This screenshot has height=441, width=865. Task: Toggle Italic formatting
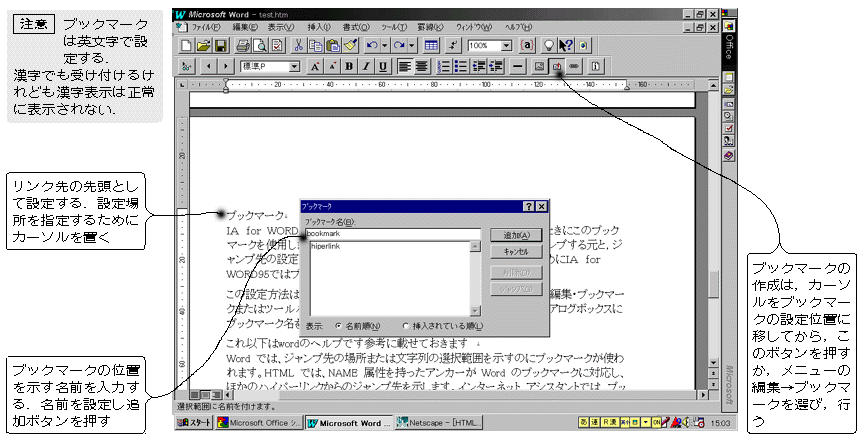point(366,67)
